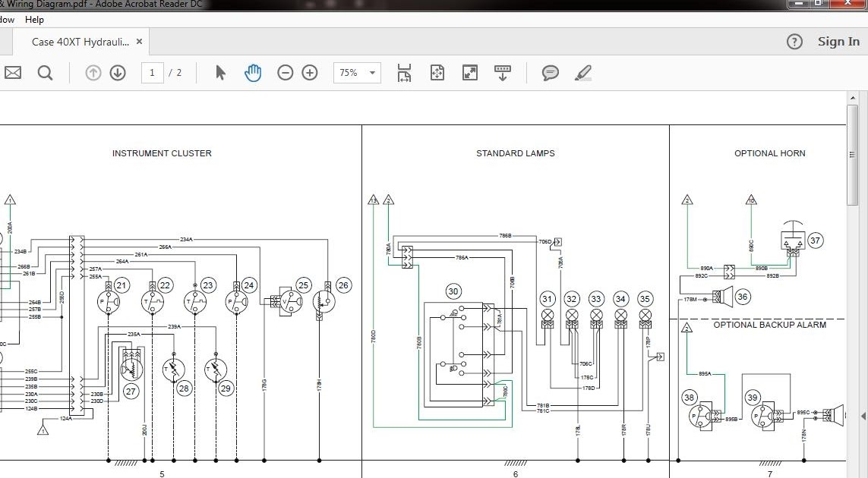
Task: Zoom out with the minus button
Action: 285,73
